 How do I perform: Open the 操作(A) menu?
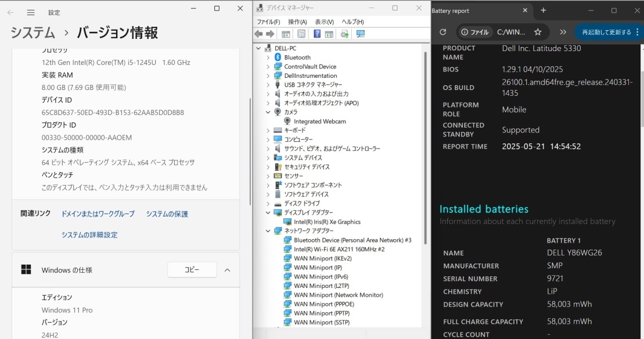(297, 21)
